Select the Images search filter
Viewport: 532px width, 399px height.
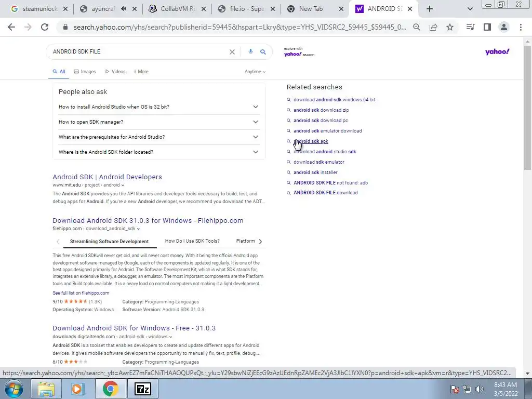click(x=85, y=72)
